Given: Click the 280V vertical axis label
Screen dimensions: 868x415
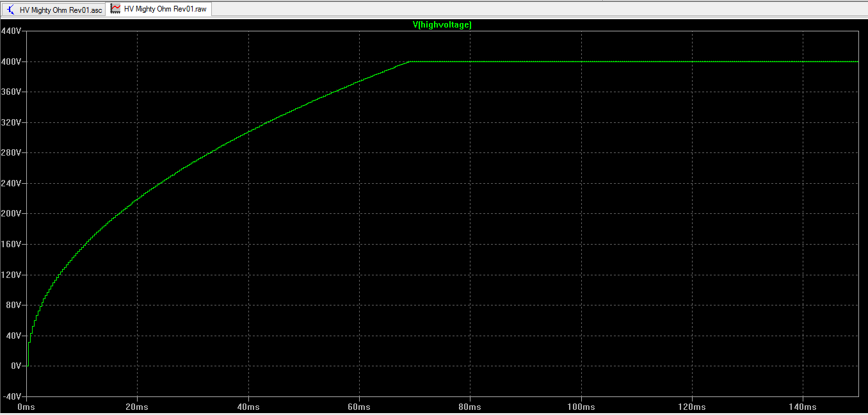Looking at the screenshot, I should (12, 152).
